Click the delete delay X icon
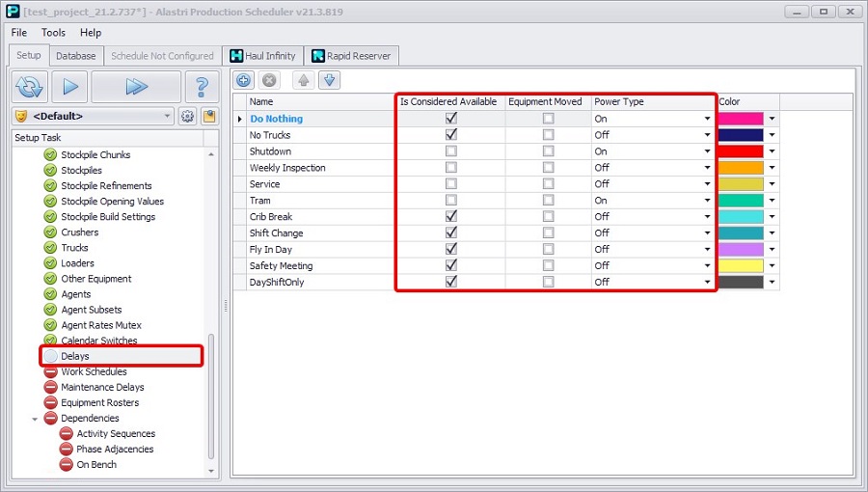This screenshot has height=492, width=868. pos(269,80)
